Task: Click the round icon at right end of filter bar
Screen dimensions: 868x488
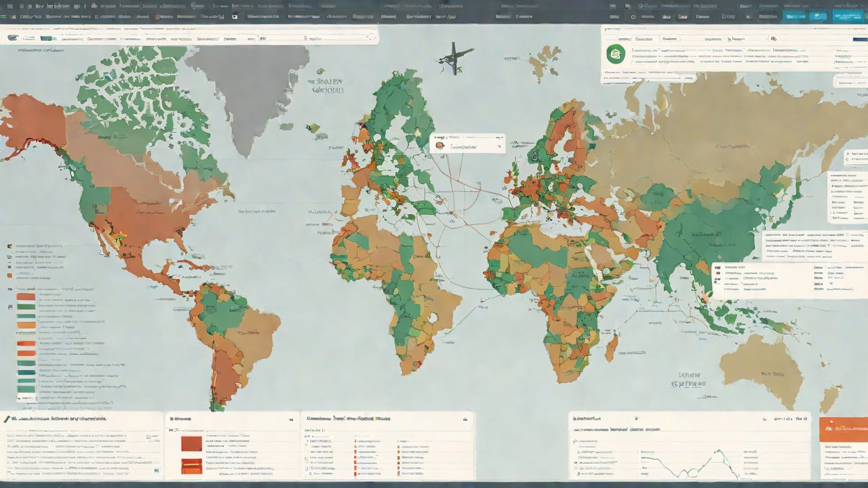Action: (x=372, y=39)
